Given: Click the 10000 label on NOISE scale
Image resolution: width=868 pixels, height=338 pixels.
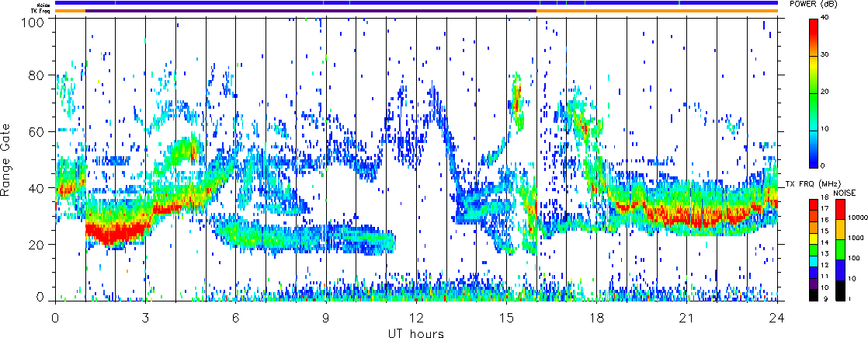Looking at the screenshot, I should tap(857, 218).
